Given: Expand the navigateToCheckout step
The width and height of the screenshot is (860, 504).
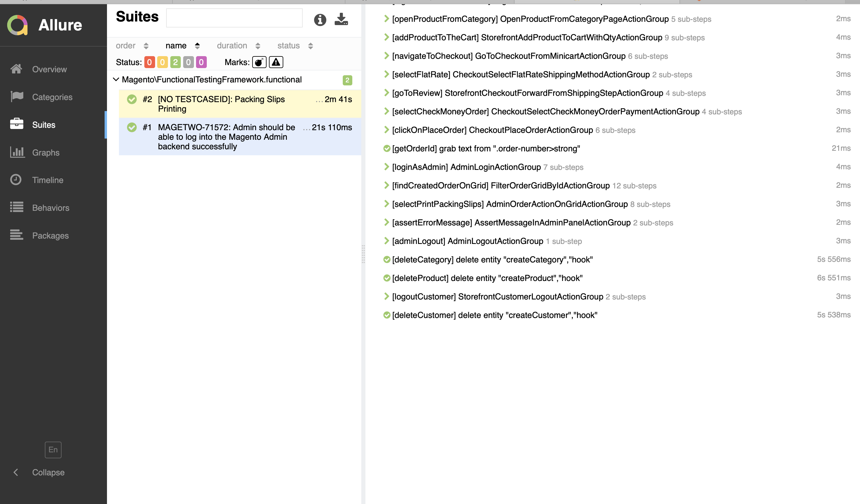Looking at the screenshot, I should [386, 56].
